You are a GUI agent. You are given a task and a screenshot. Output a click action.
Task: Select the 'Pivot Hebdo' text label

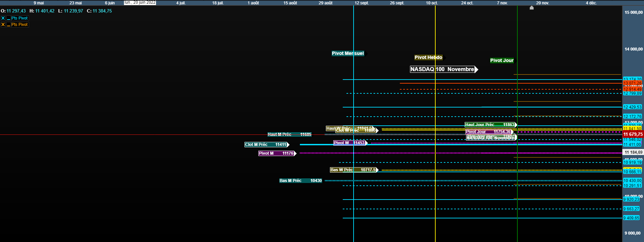pos(428,57)
